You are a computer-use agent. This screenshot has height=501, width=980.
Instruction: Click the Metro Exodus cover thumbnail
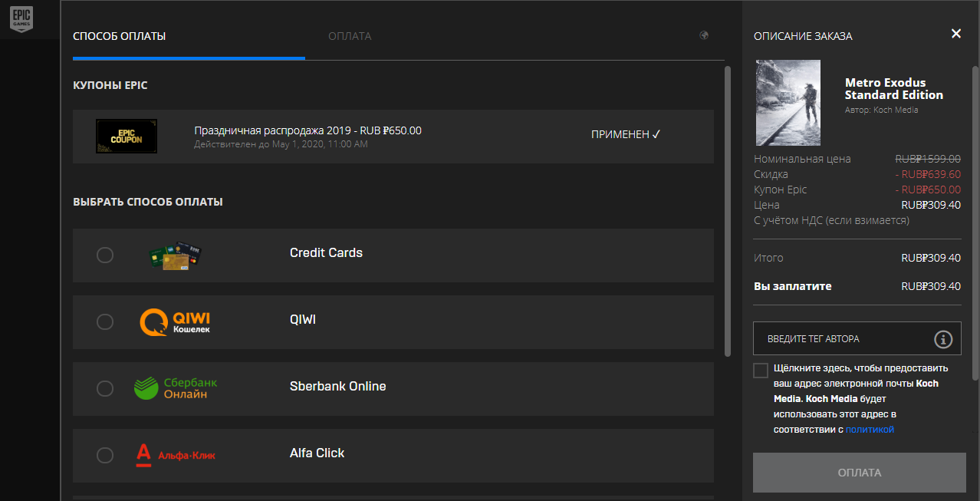coord(788,103)
